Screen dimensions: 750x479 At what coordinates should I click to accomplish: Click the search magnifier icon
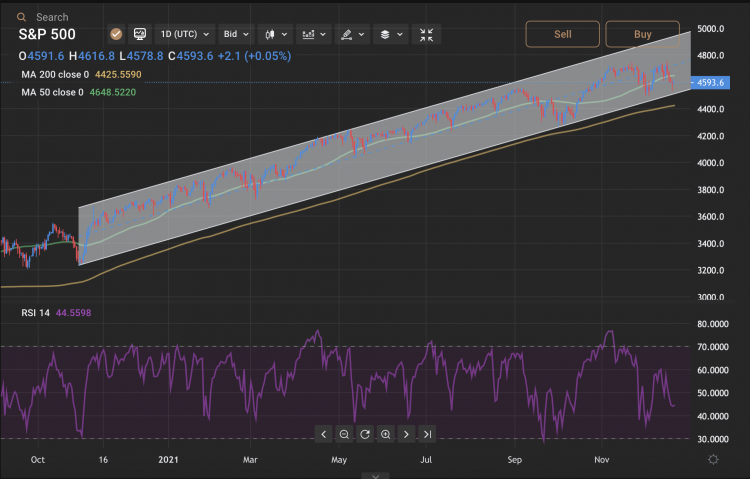[x=21, y=17]
